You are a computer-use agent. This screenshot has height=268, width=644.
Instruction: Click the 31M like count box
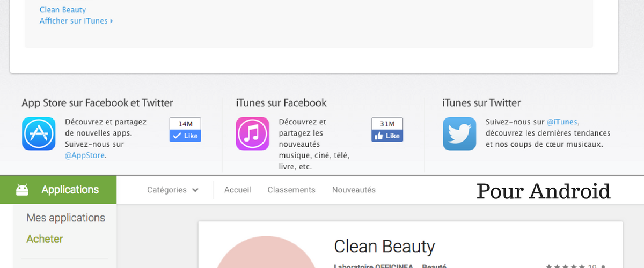[387, 124]
